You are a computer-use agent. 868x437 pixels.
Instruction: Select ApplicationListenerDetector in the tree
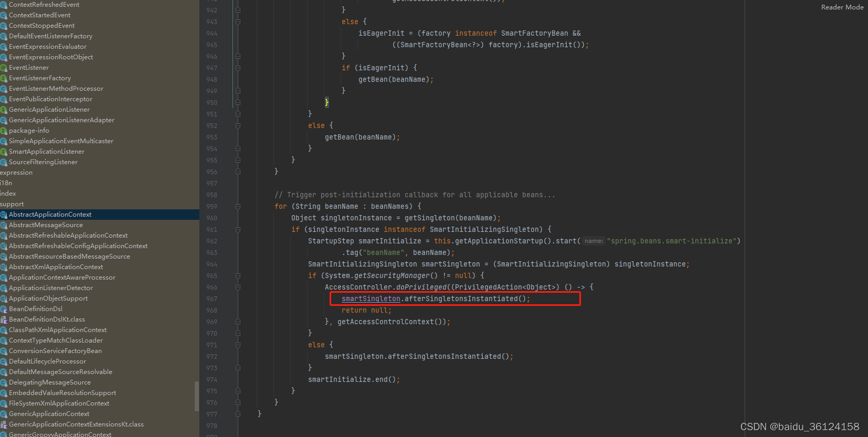click(51, 288)
